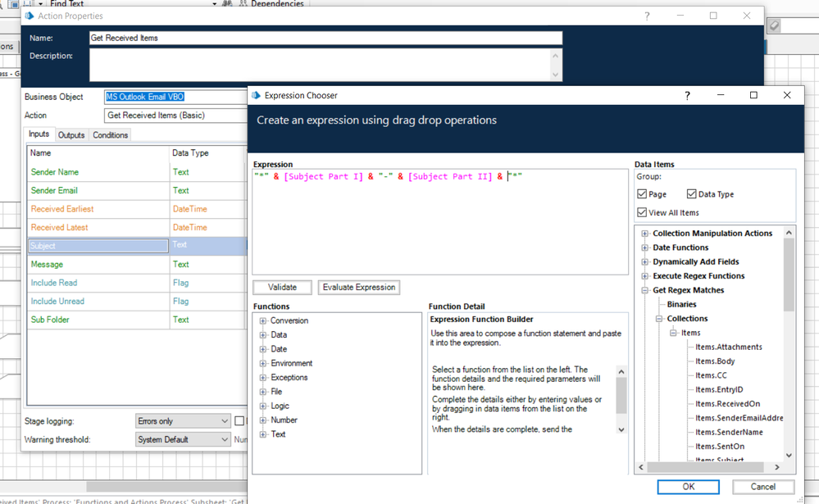The width and height of the screenshot is (819, 504).
Task: Click Function Detail scrollbar down arrow
Action: (x=621, y=430)
